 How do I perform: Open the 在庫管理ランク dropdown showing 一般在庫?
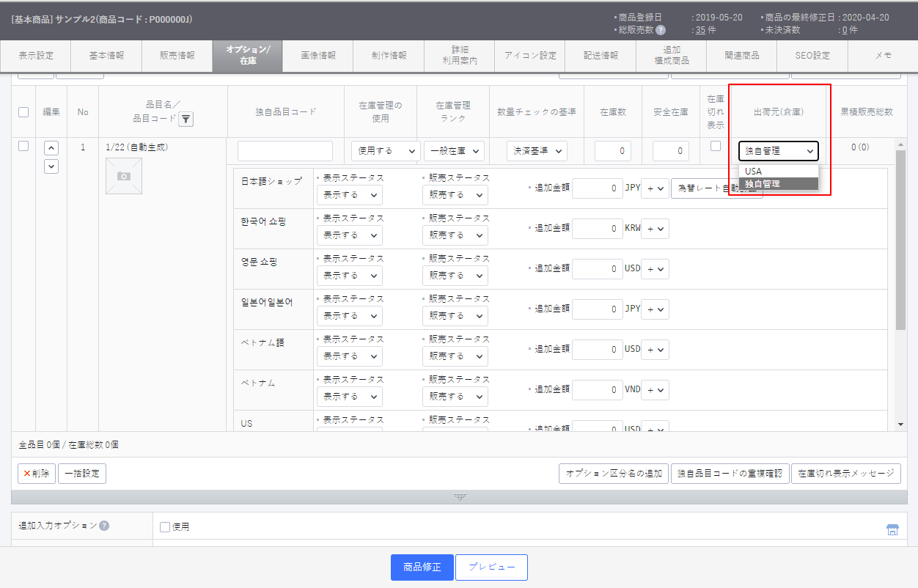pyautogui.click(x=454, y=151)
